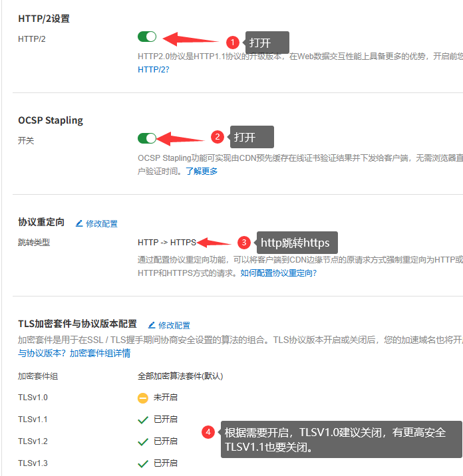The height and width of the screenshot is (476, 463).
Task: Click the 协议重定向 heading
Action: click(41, 222)
